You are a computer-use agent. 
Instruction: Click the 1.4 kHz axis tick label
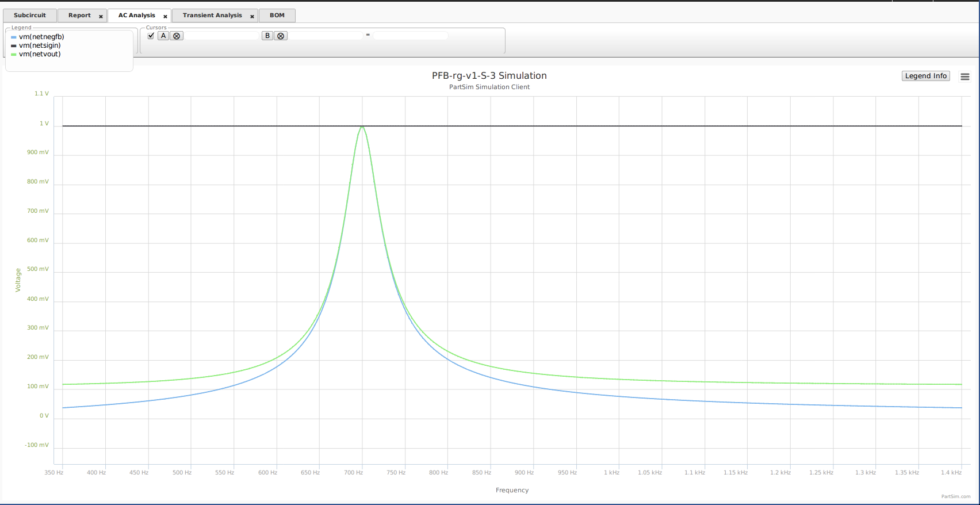951,473
